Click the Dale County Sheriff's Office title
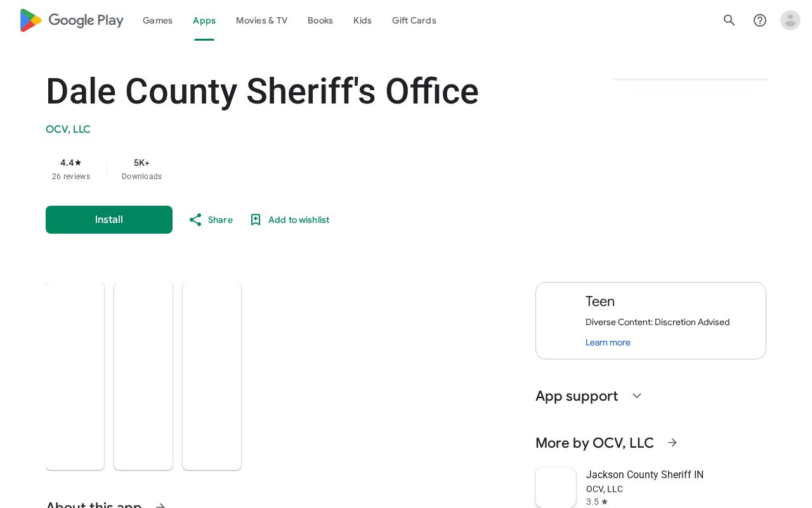812x508 pixels. pos(262,91)
